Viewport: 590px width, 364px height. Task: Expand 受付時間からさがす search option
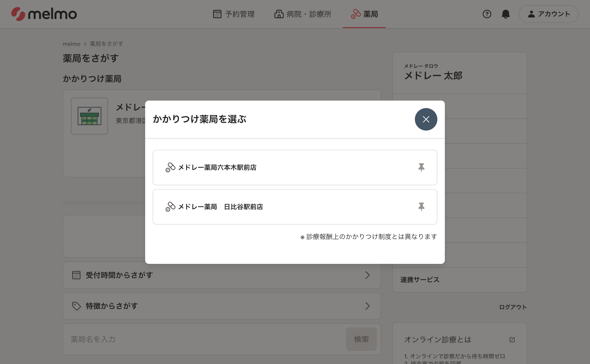[x=222, y=275]
